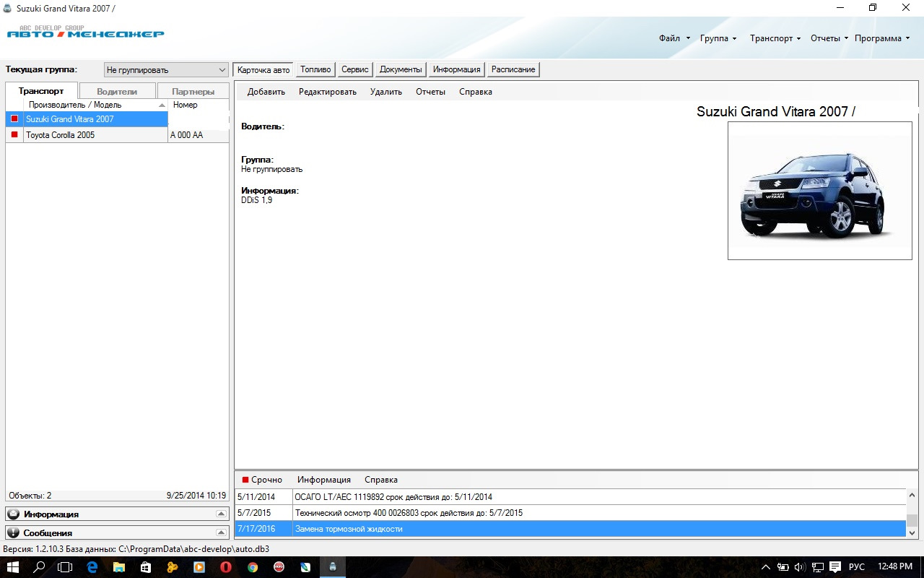Check the battery status tray icon

[783, 566]
